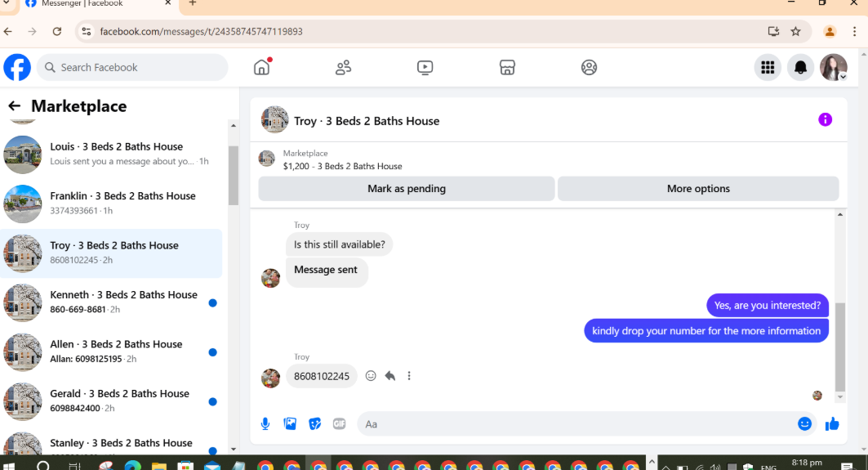Attach a photo with image icon
The image size is (868, 470).
290,424
